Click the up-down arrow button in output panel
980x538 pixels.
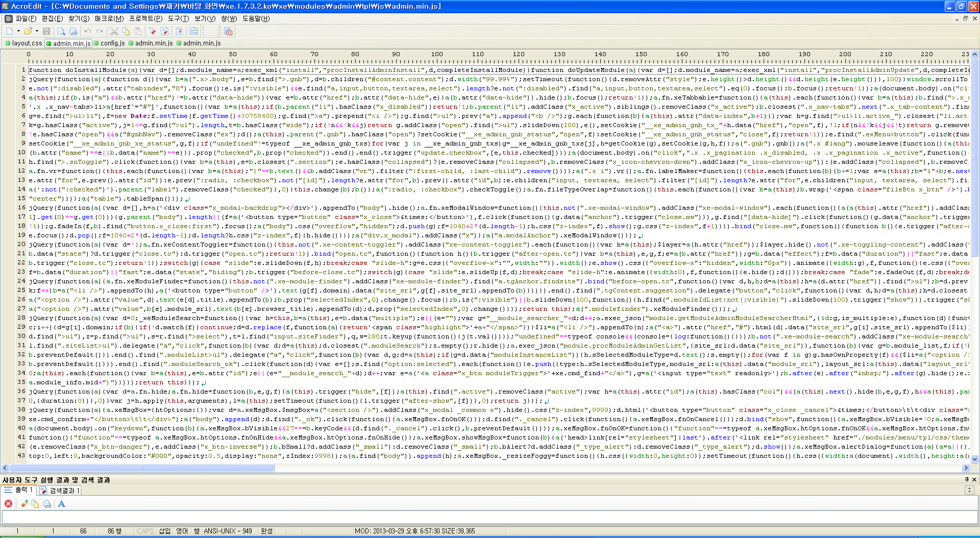click(969, 490)
